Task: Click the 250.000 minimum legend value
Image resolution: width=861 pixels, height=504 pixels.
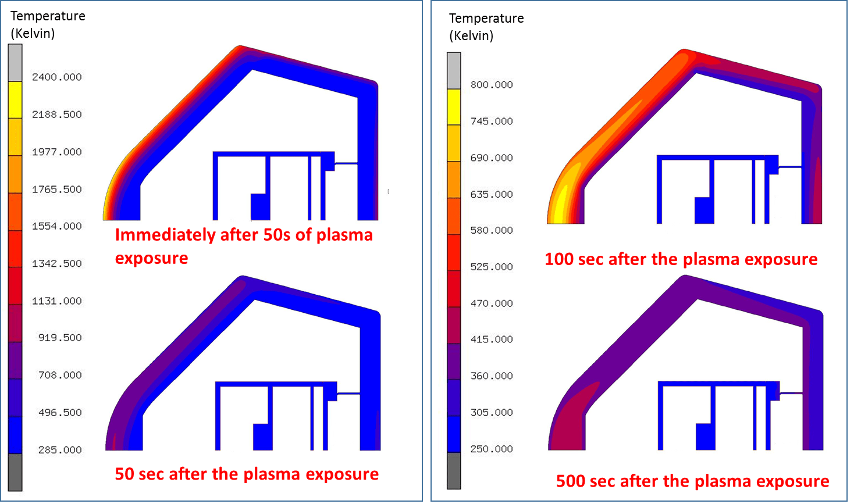Action: [492, 449]
